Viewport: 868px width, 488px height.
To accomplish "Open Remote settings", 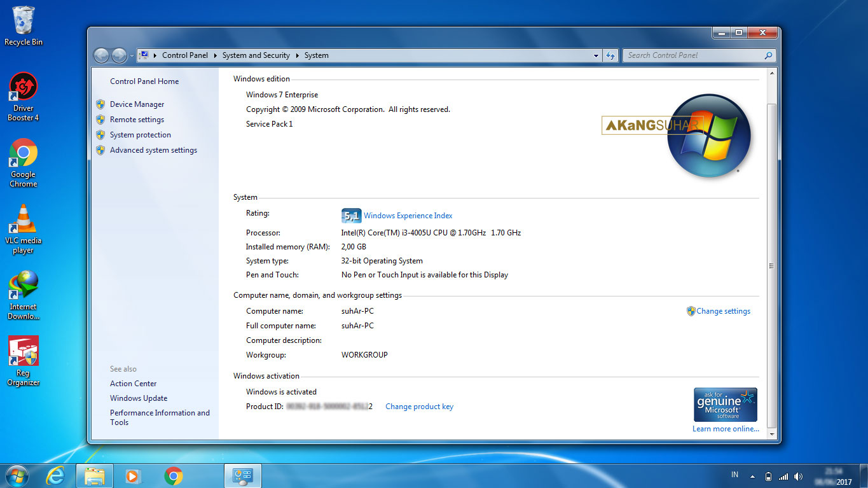I will click(137, 120).
